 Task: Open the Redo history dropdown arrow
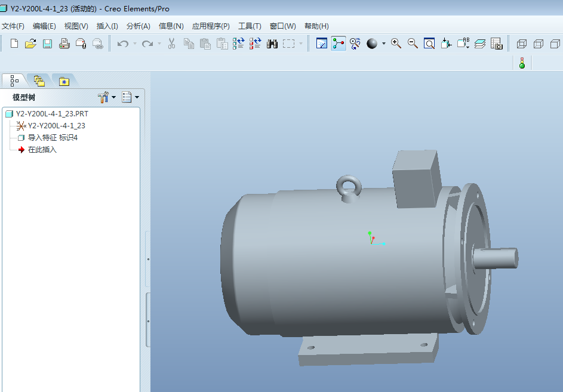pyautogui.click(x=159, y=44)
